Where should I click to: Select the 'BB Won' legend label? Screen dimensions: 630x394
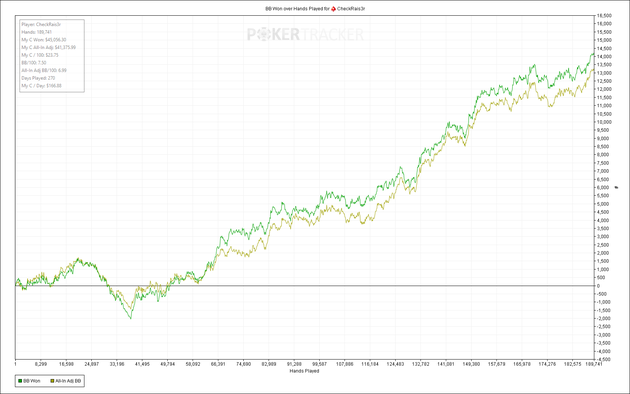pyautogui.click(x=32, y=381)
